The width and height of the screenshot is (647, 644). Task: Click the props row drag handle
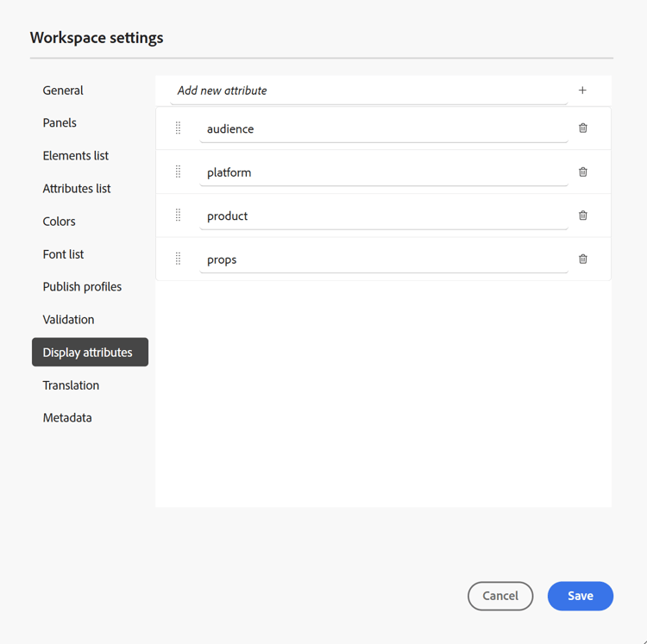pos(179,259)
